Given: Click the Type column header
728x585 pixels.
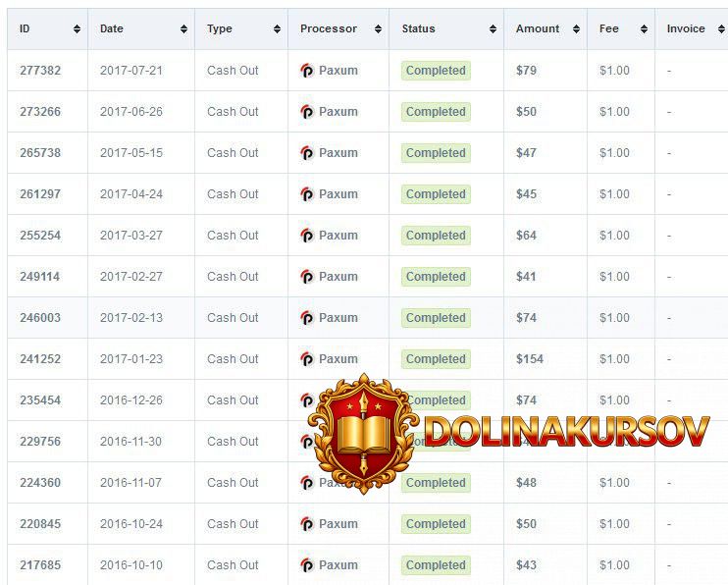Looking at the screenshot, I should (x=220, y=29).
